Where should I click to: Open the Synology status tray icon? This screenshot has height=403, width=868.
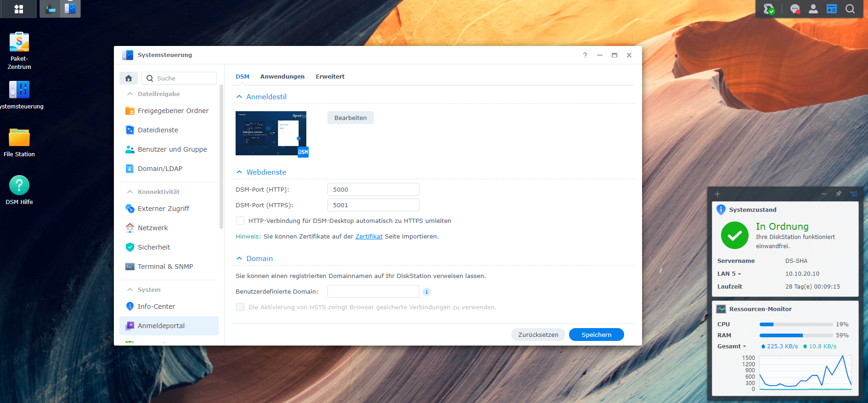[769, 9]
